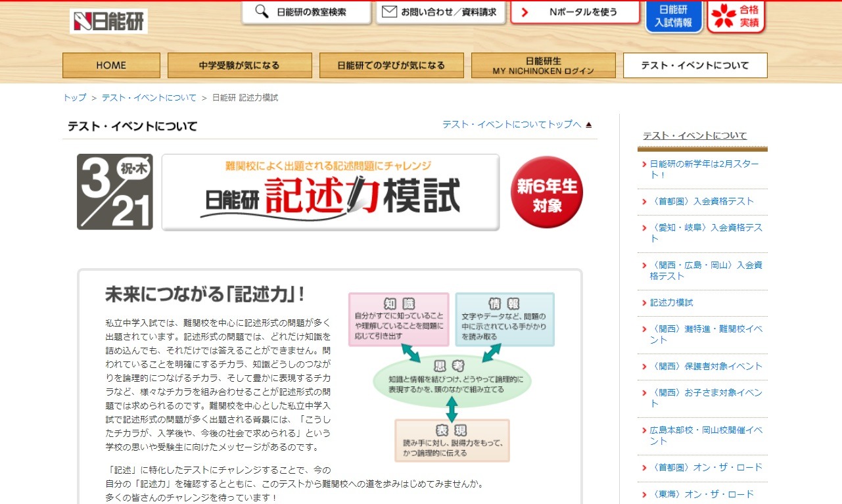Open 〈関西〉保護者対象イベント link

[x=706, y=367]
